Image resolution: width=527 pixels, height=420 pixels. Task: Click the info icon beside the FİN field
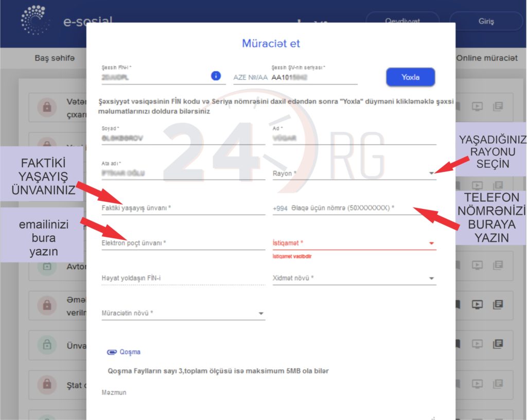[x=216, y=76]
